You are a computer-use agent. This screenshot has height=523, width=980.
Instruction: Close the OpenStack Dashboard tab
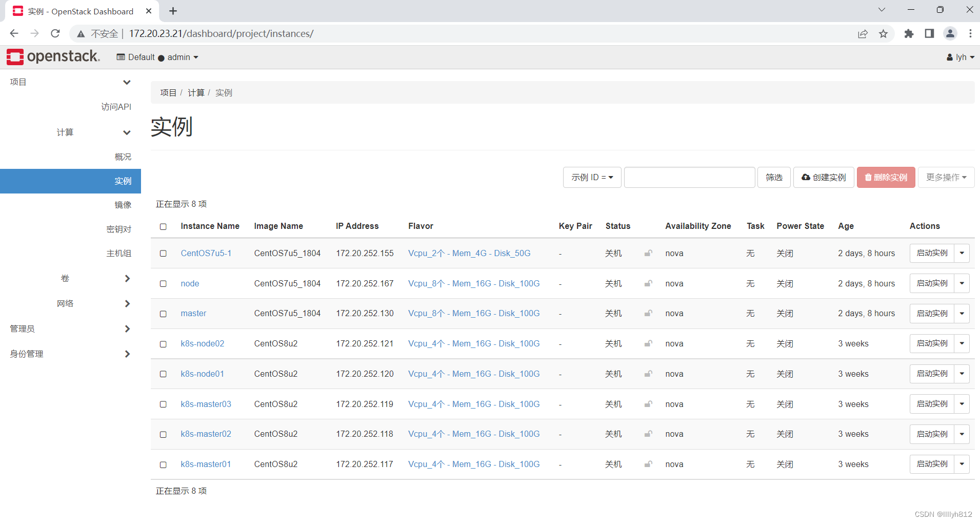pyautogui.click(x=149, y=11)
